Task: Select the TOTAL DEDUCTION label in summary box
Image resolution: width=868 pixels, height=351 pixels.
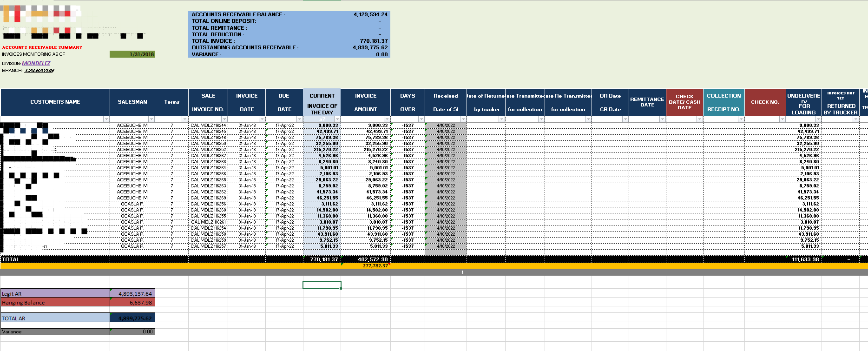Action: coord(218,34)
